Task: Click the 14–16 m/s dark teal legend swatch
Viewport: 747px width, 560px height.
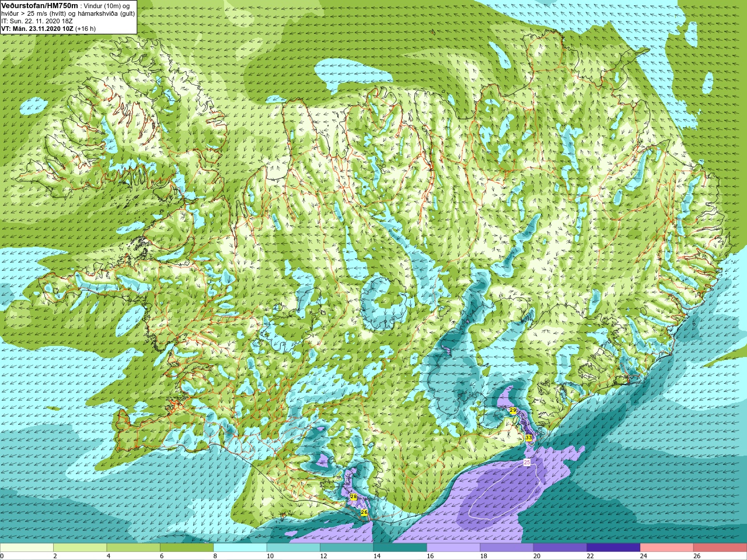Action: pos(400,548)
